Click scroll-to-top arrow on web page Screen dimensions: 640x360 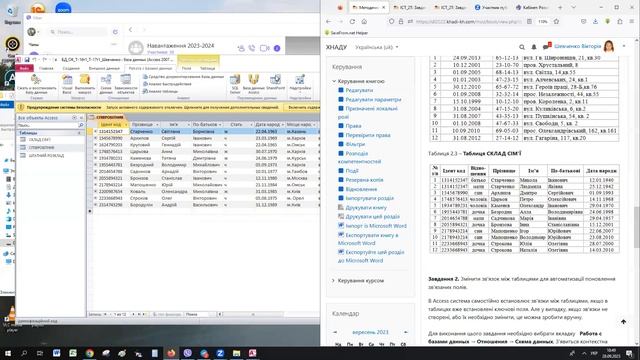point(623,322)
